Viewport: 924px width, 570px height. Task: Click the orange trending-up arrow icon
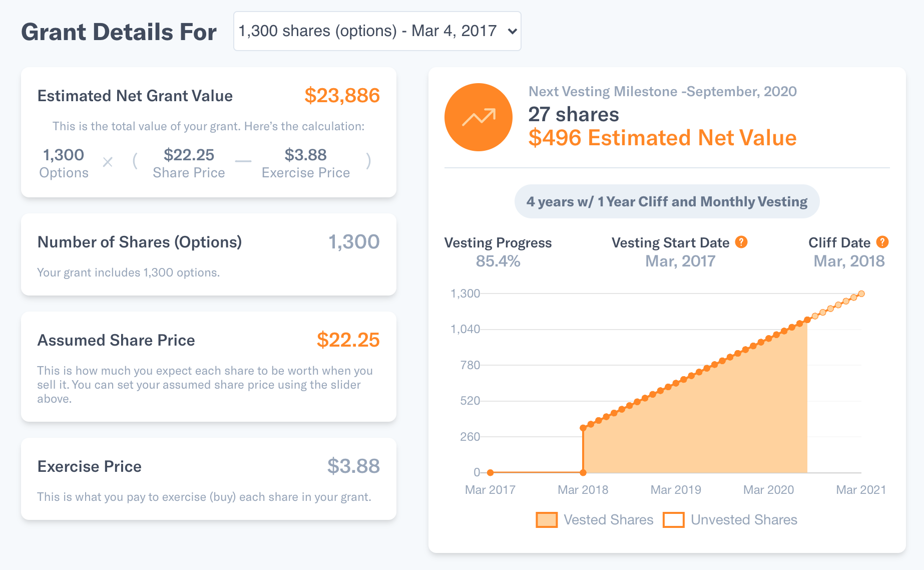tap(479, 117)
